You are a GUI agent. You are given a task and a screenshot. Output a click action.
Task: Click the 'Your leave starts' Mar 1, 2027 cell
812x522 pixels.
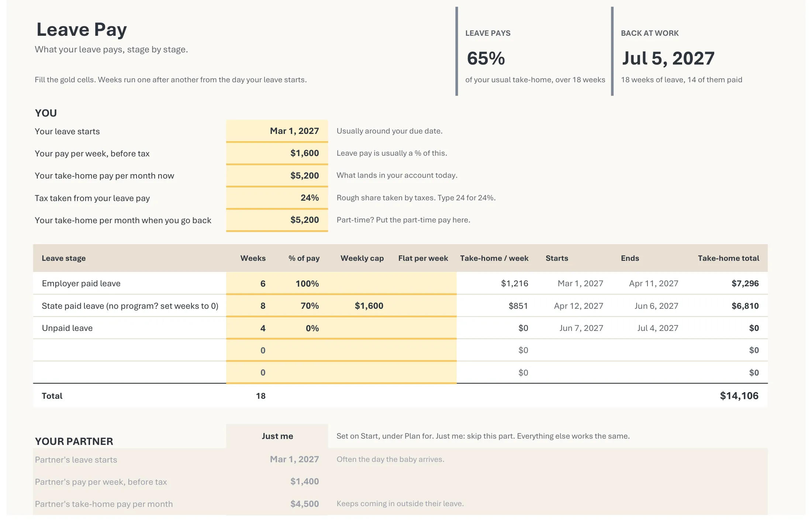(x=277, y=131)
